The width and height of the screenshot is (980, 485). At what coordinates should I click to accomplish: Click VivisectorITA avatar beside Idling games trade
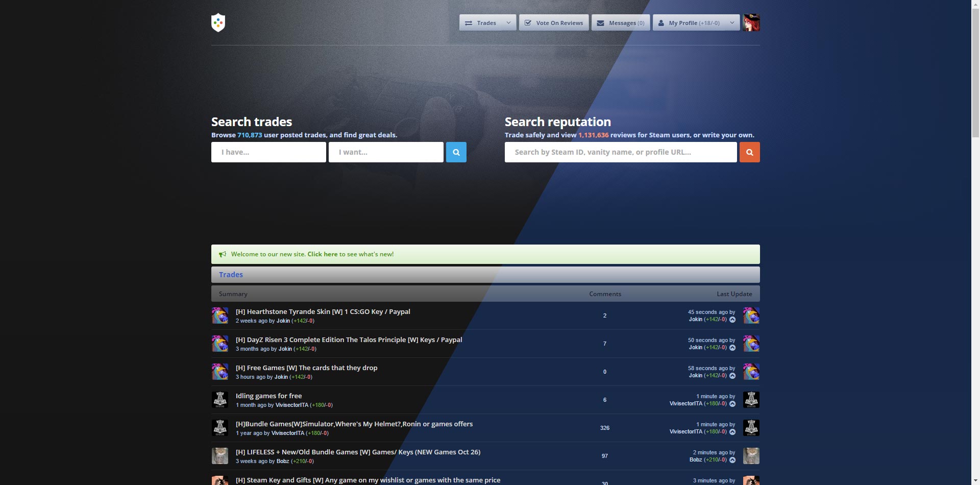(220, 400)
